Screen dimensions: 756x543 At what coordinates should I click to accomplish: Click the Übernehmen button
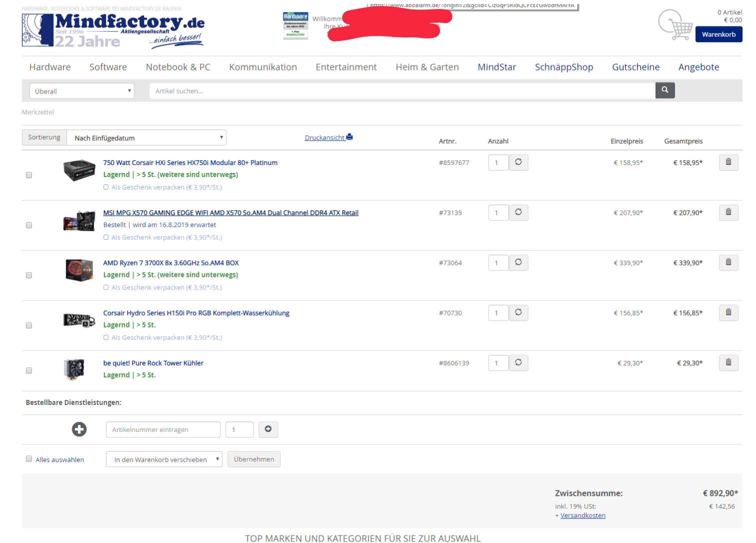pos(254,459)
